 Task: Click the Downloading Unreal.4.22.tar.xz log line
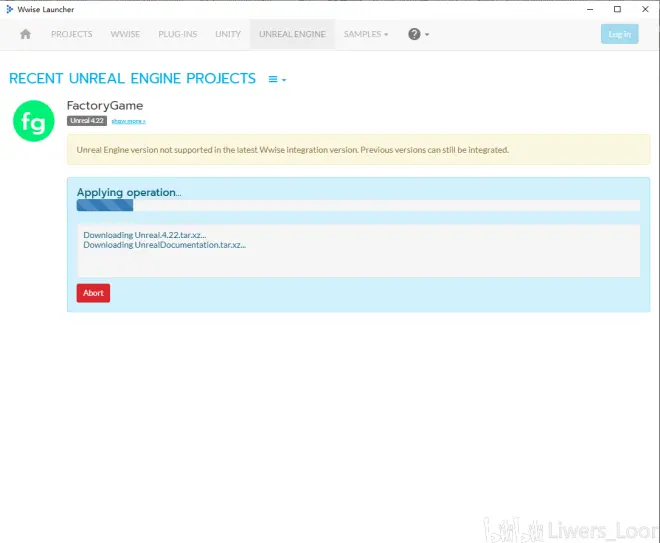point(145,235)
